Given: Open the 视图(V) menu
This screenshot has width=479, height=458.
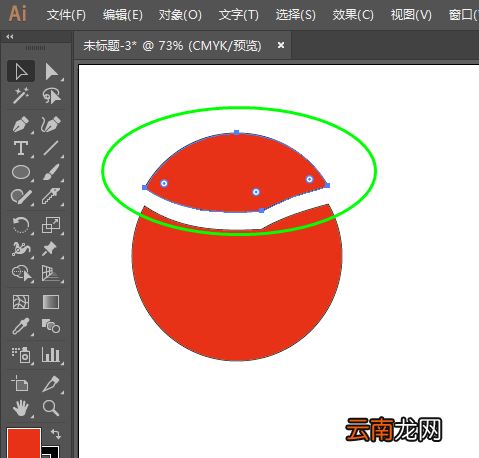Looking at the screenshot, I should (411, 15).
